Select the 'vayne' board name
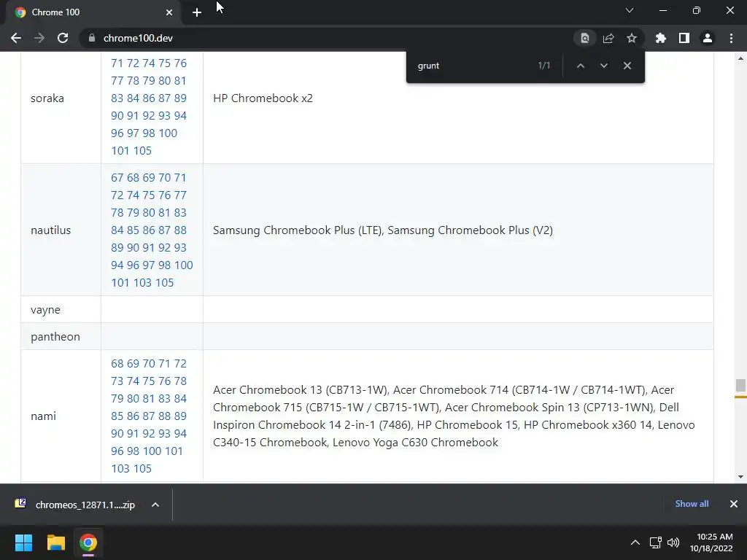 (45, 309)
